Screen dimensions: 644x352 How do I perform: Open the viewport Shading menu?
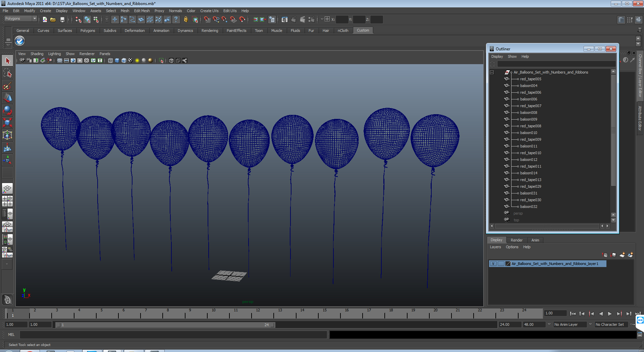[x=37, y=54]
